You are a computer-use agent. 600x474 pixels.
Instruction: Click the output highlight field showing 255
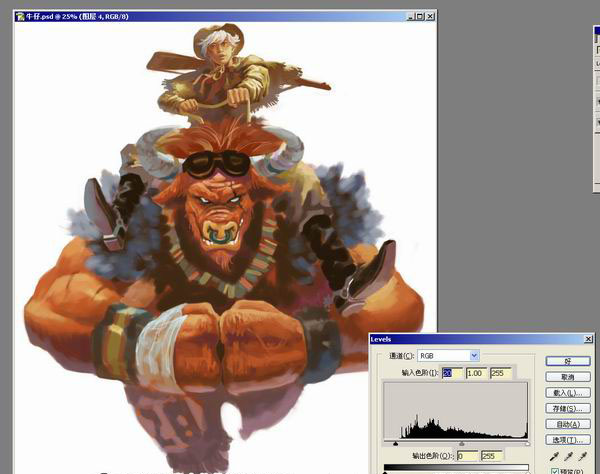(x=492, y=456)
